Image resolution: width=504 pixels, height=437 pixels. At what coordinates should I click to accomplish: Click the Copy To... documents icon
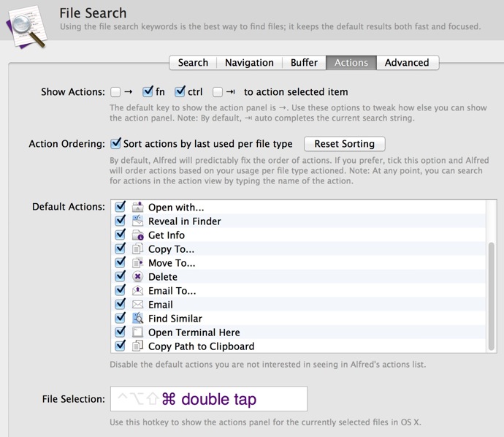click(137, 248)
